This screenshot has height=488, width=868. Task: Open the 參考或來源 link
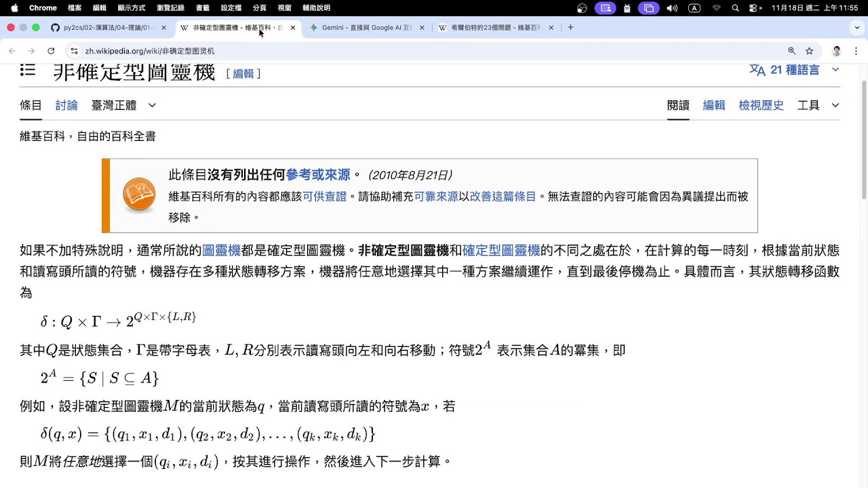pyautogui.click(x=318, y=175)
